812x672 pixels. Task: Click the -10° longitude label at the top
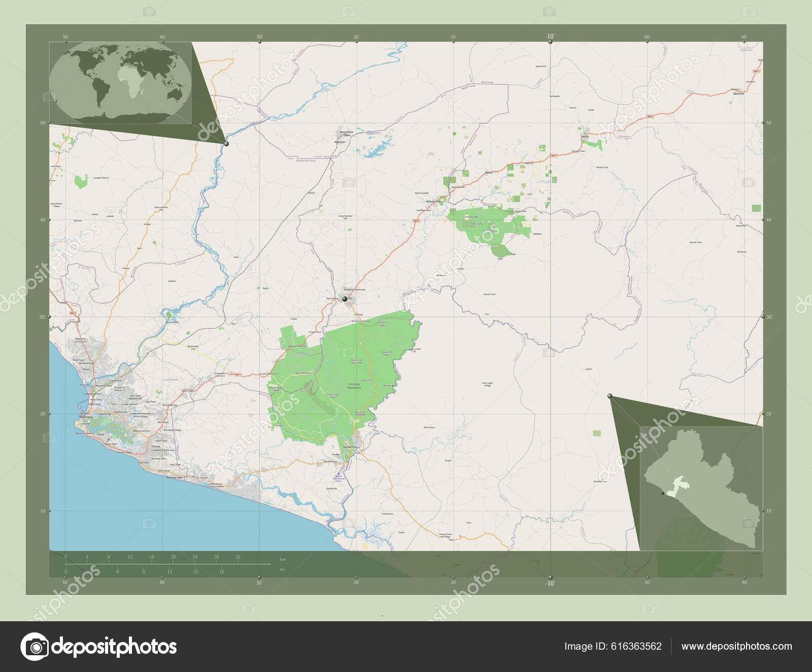pos(550,37)
